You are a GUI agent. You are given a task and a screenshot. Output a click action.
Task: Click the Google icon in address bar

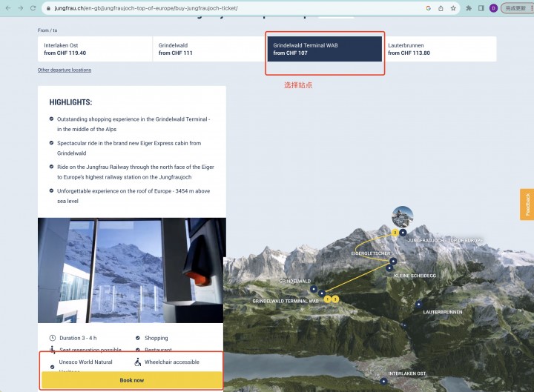point(429,8)
